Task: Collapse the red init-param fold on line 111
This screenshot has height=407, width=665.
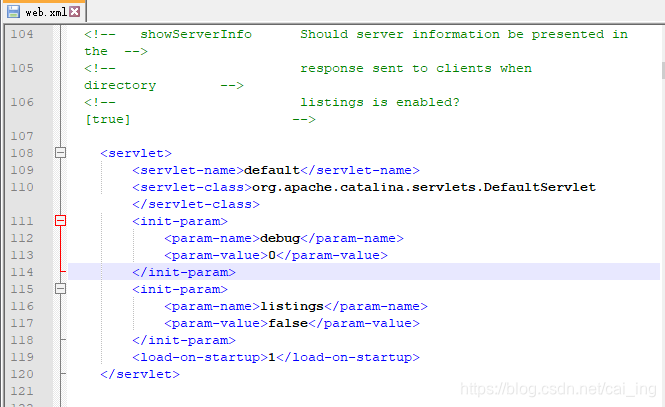Action: pos(61,220)
